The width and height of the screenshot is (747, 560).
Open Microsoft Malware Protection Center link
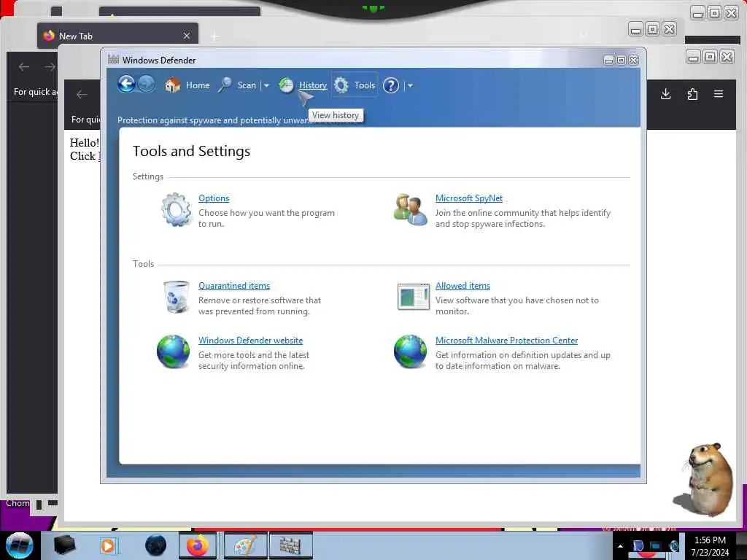[x=506, y=341]
